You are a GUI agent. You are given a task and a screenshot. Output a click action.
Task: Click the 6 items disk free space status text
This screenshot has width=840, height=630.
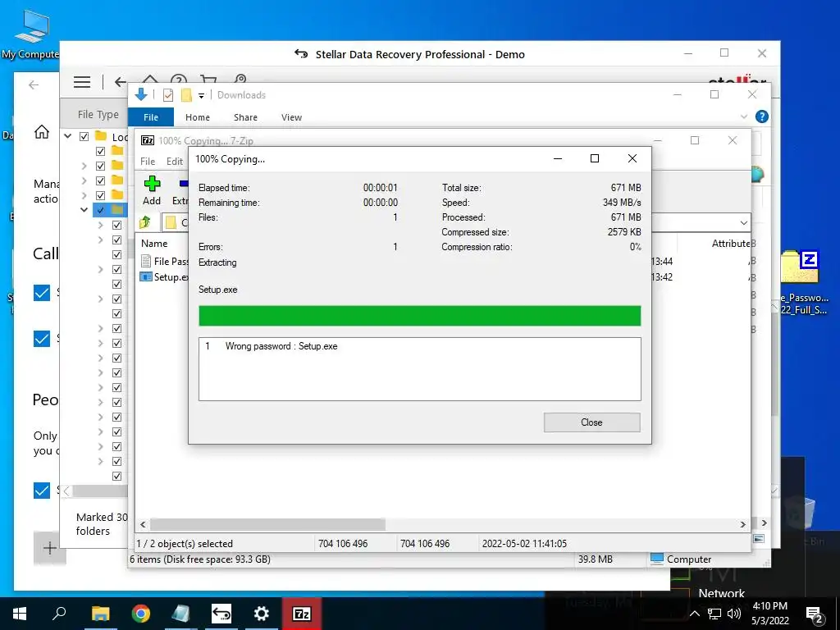pyautogui.click(x=200, y=559)
